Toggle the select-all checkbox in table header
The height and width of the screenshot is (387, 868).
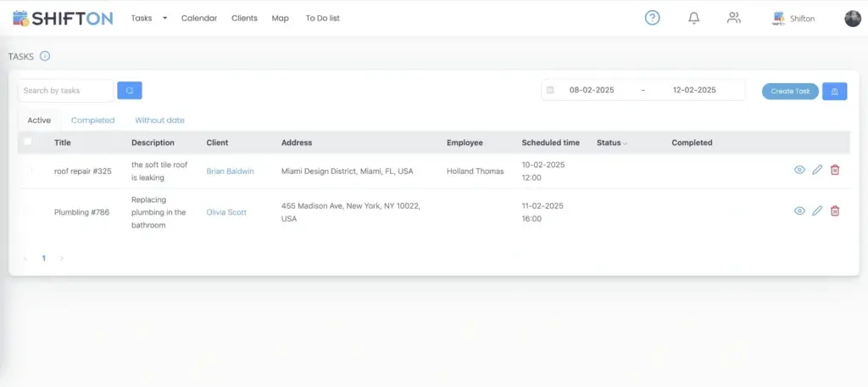[28, 143]
